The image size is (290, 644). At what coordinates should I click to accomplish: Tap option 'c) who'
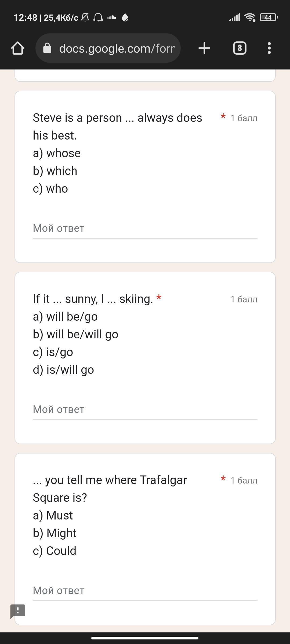click(50, 189)
